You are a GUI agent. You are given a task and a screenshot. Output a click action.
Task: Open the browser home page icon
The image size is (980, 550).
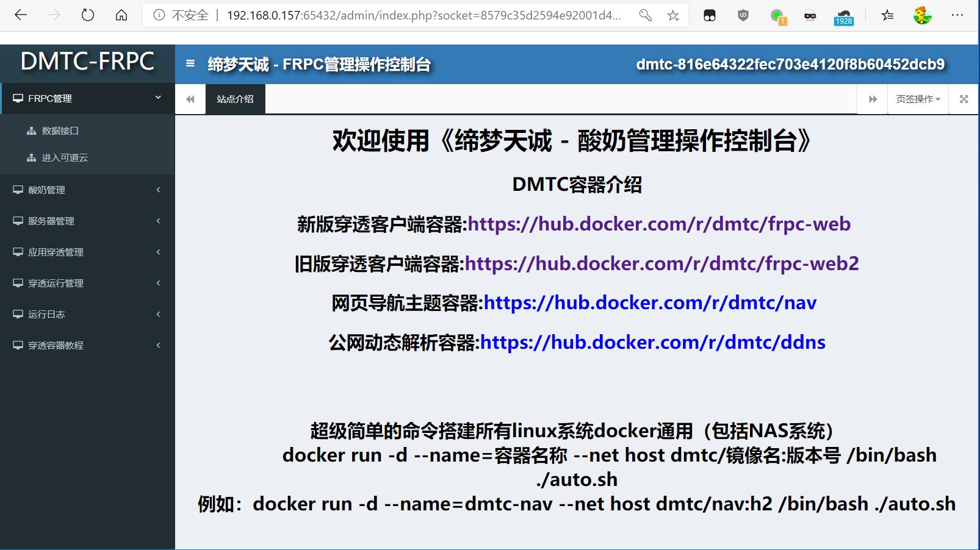[121, 15]
